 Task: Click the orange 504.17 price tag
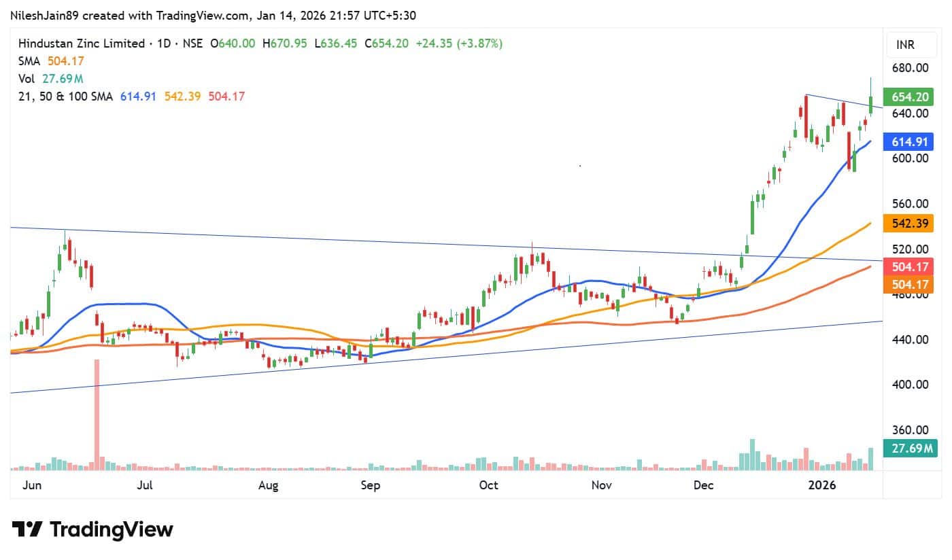[x=908, y=284]
